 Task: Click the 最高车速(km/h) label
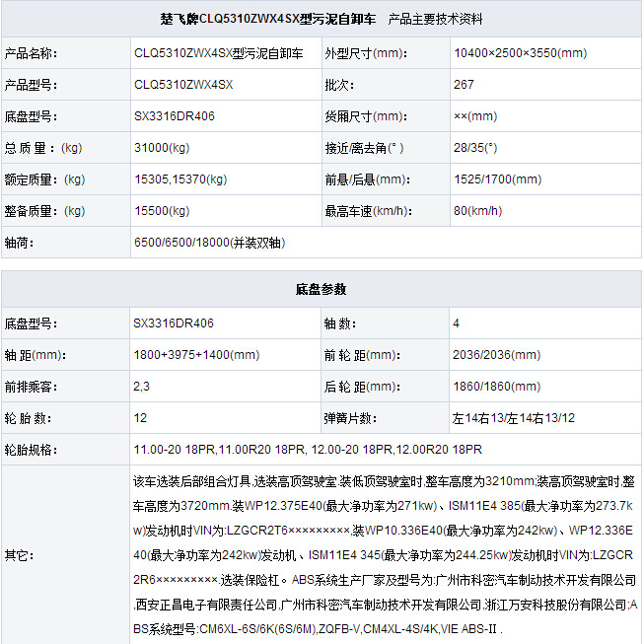(369, 211)
